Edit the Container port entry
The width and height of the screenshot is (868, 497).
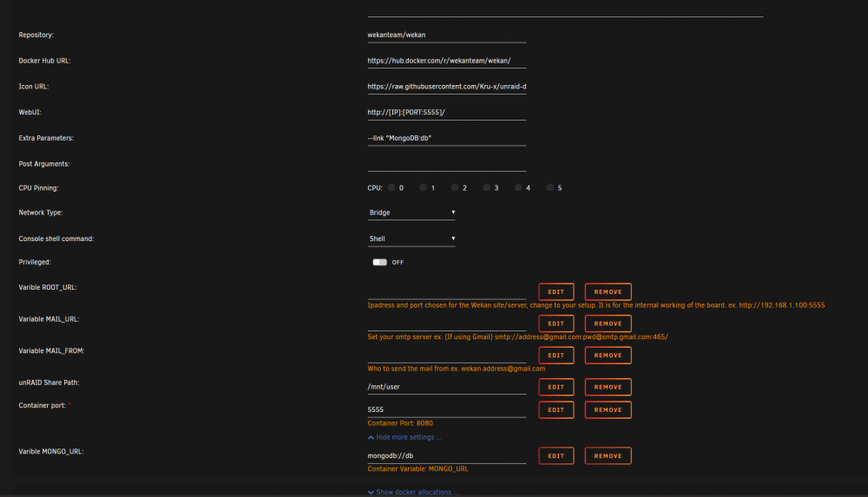pos(556,409)
